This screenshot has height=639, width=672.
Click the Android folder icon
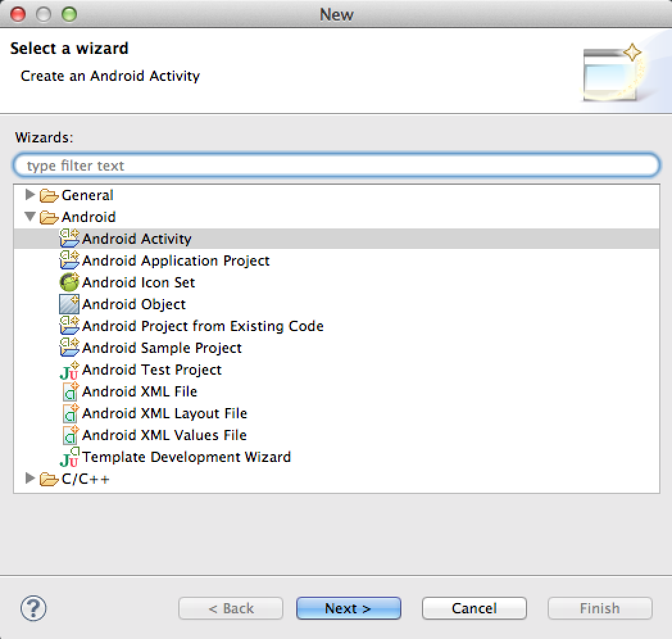click(x=49, y=217)
